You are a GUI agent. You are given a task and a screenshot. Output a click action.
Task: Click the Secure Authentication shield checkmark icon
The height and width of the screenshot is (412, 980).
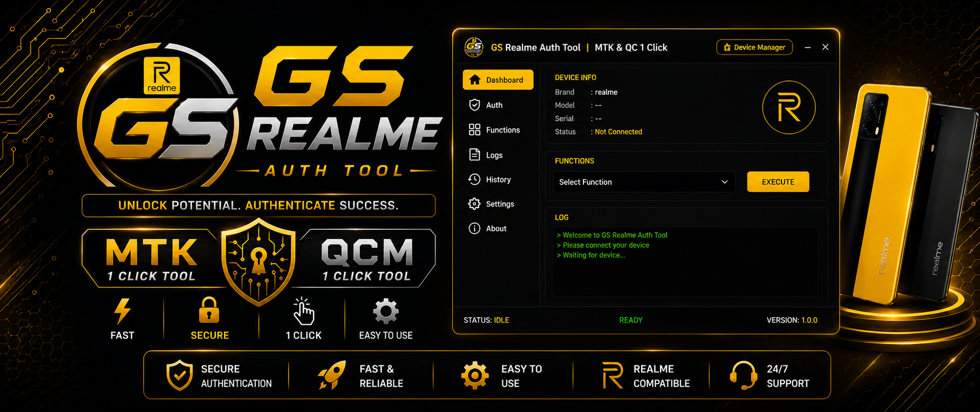coord(180,376)
